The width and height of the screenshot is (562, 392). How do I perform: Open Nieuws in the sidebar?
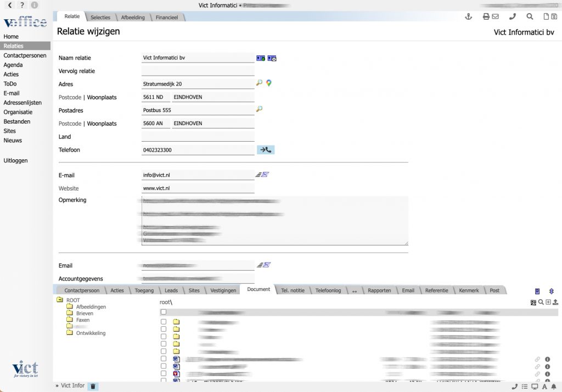point(13,140)
